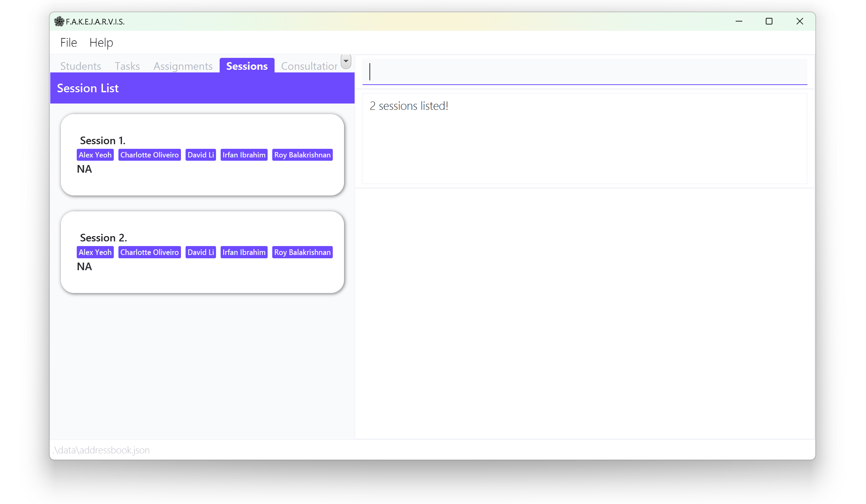Switch to the Tasks tab

pyautogui.click(x=127, y=66)
